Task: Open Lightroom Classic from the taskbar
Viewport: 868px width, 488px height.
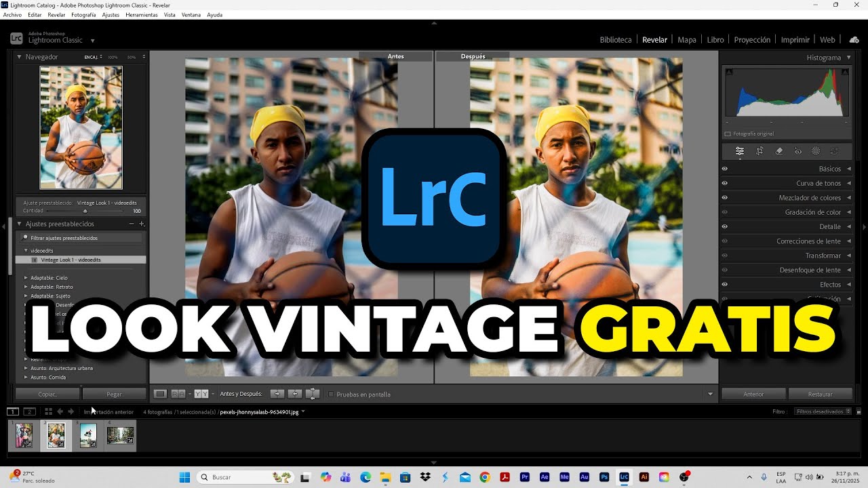Action: coord(624,477)
